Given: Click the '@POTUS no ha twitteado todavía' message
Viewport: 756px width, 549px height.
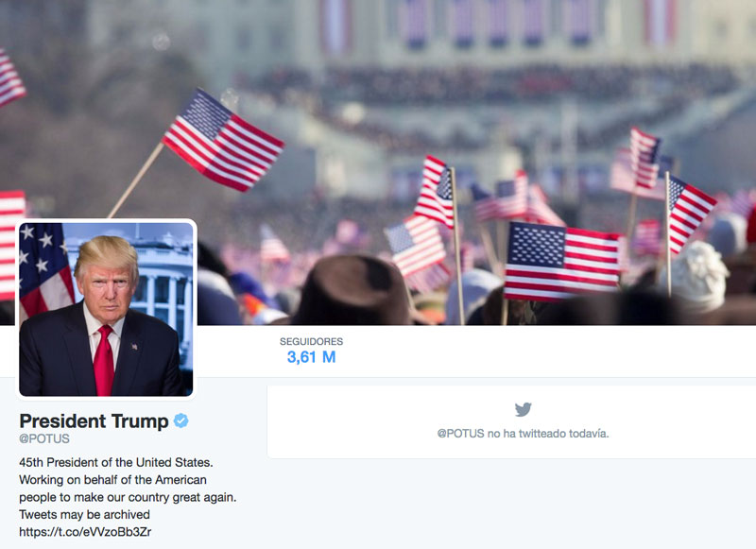Looking at the screenshot, I should click(x=524, y=434).
